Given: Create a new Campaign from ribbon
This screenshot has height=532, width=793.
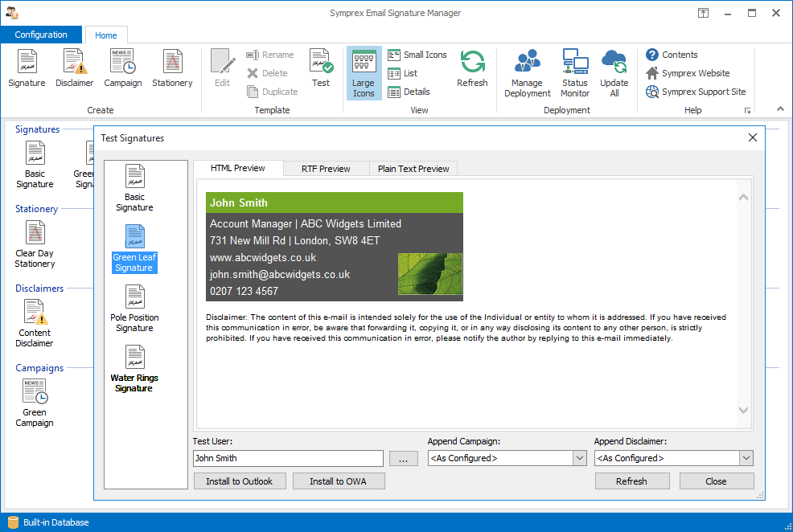Looking at the screenshot, I should 123,69.
